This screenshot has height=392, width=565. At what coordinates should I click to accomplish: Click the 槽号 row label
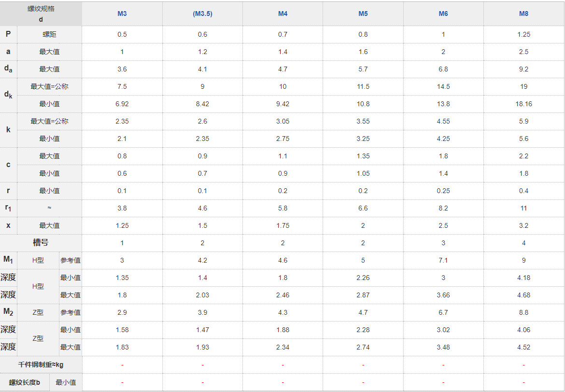click(x=41, y=242)
